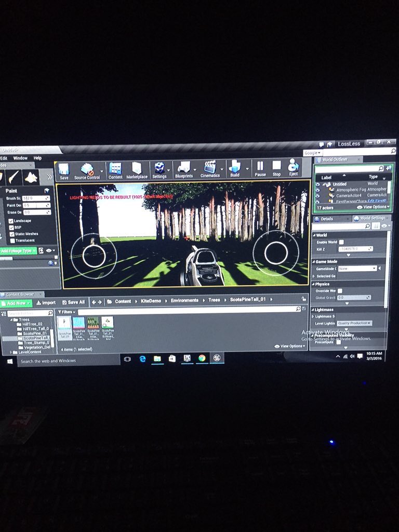Click the chat feedback icon near LossLess

(x=321, y=144)
